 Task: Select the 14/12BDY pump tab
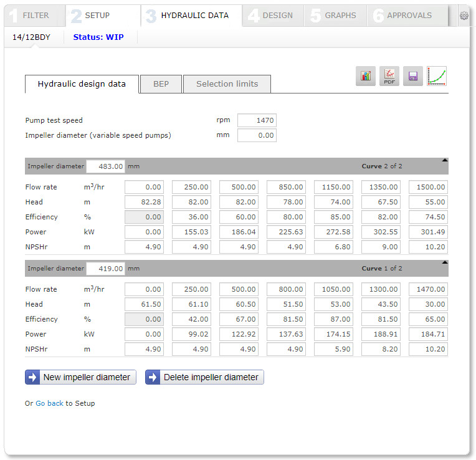pyautogui.click(x=32, y=37)
